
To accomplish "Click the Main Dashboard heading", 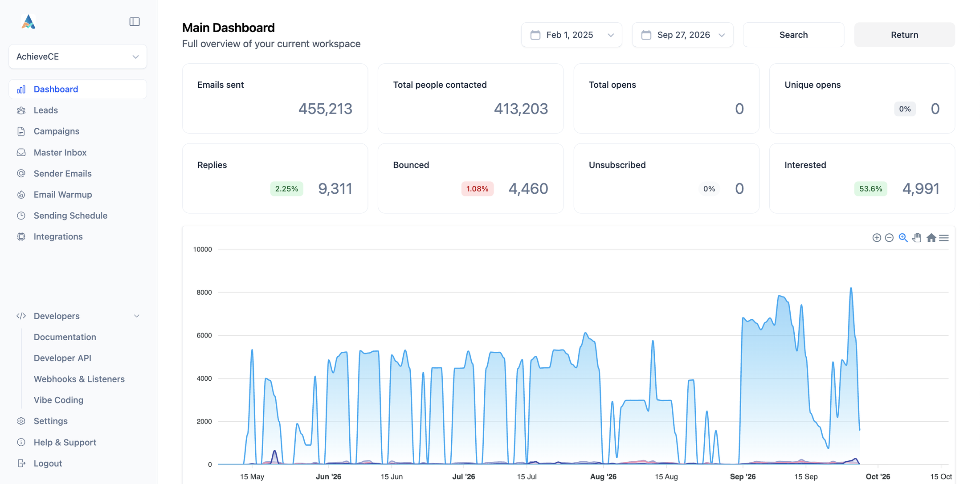I will pos(228,28).
